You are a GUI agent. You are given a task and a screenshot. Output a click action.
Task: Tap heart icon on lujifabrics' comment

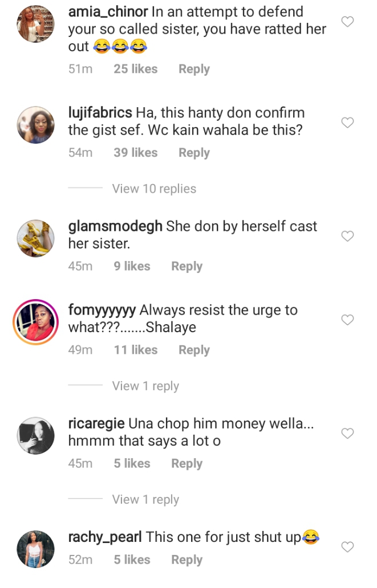click(347, 123)
